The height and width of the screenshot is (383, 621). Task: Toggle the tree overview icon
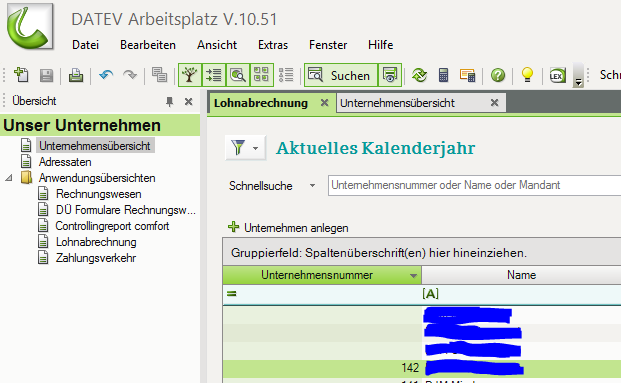(190, 75)
